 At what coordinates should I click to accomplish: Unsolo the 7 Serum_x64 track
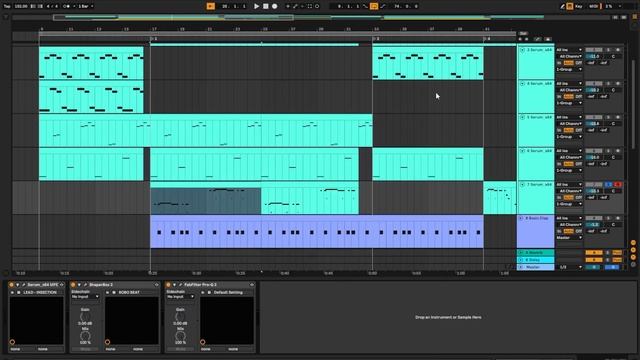pos(608,184)
